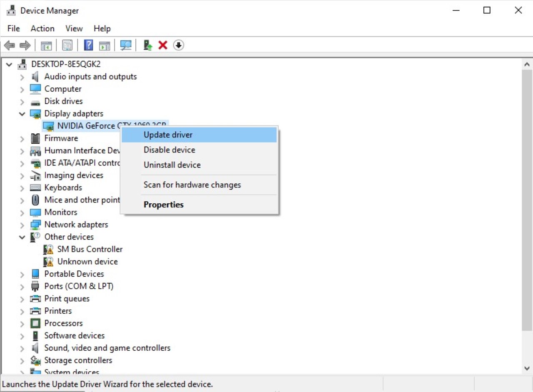The image size is (533, 392).
Task: Select the Unknown device entry
Action: point(87,262)
